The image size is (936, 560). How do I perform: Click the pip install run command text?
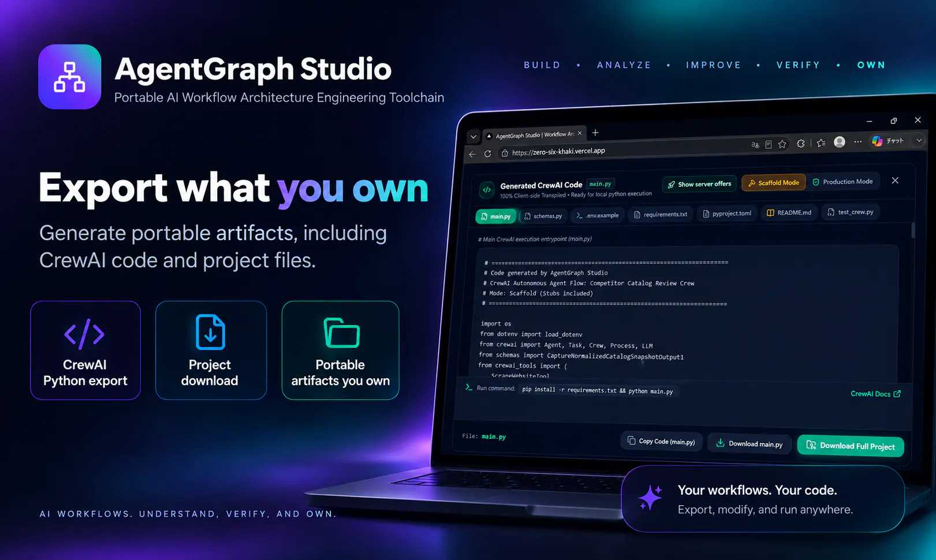598,390
